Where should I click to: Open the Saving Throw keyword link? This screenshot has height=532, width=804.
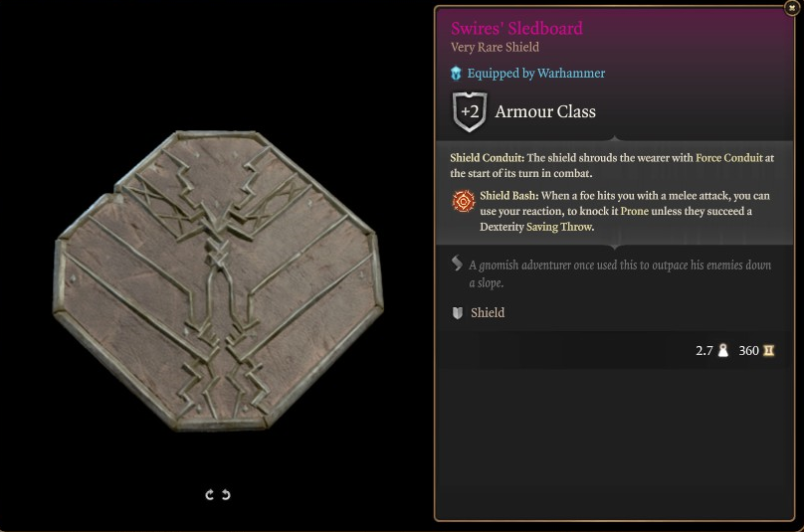[560, 227]
